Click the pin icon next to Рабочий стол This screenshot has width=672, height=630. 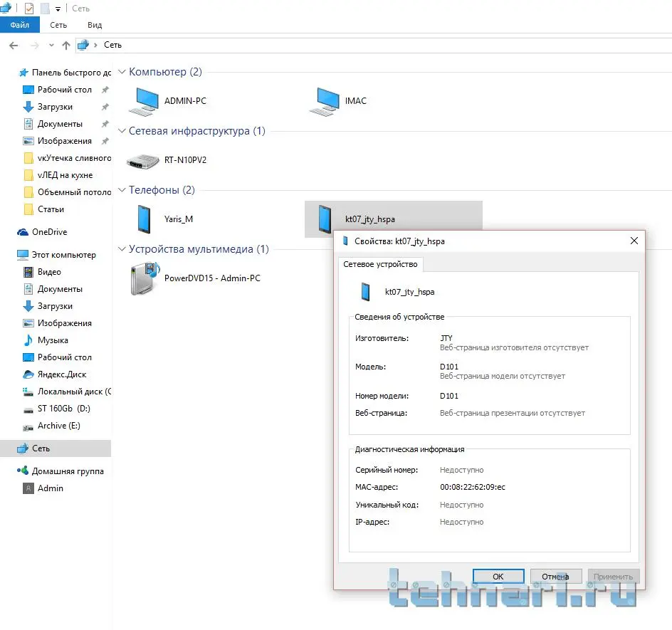pyautogui.click(x=105, y=90)
